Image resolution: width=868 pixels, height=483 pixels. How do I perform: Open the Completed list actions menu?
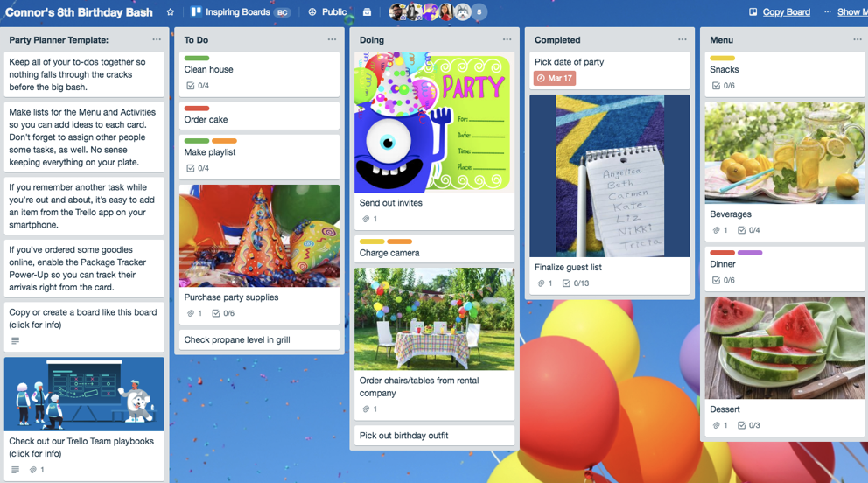click(682, 40)
